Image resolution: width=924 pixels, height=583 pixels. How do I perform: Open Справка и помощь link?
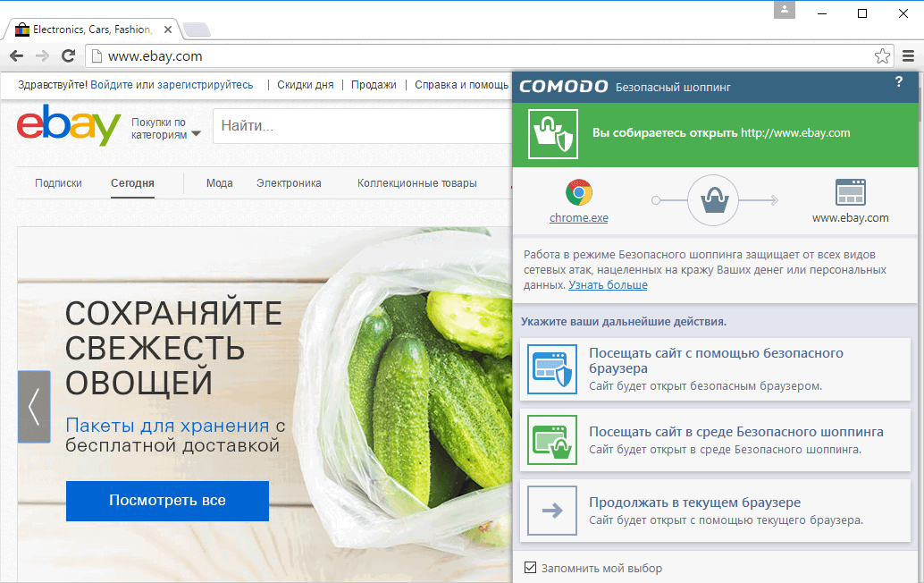461,85
